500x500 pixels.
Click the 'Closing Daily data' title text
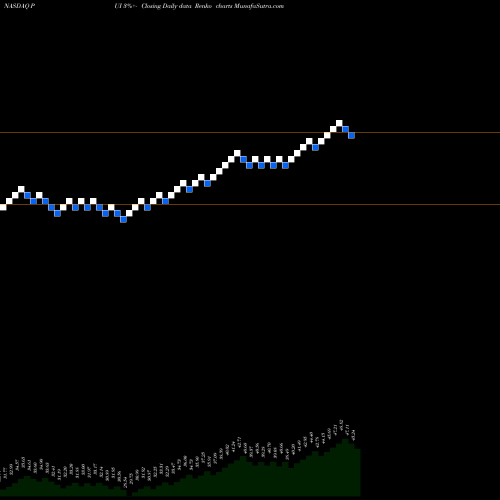click(x=166, y=6)
